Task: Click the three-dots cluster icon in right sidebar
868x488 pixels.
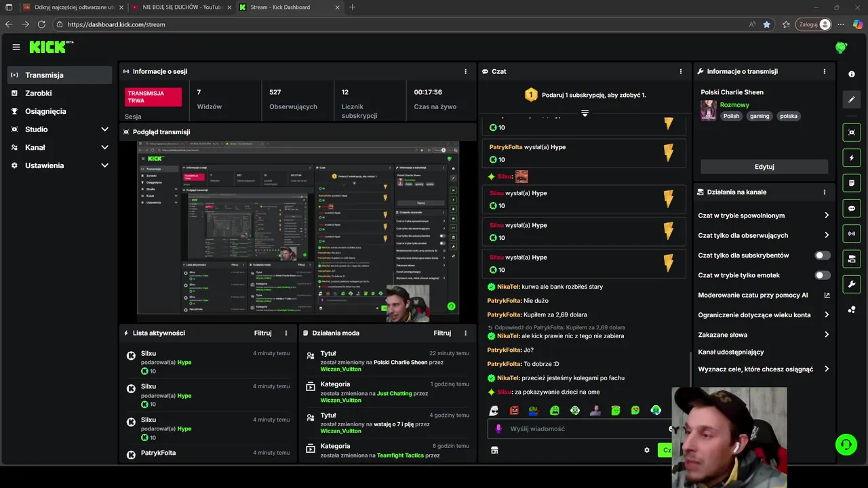Action: pyautogui.click(x=852, y=310)
